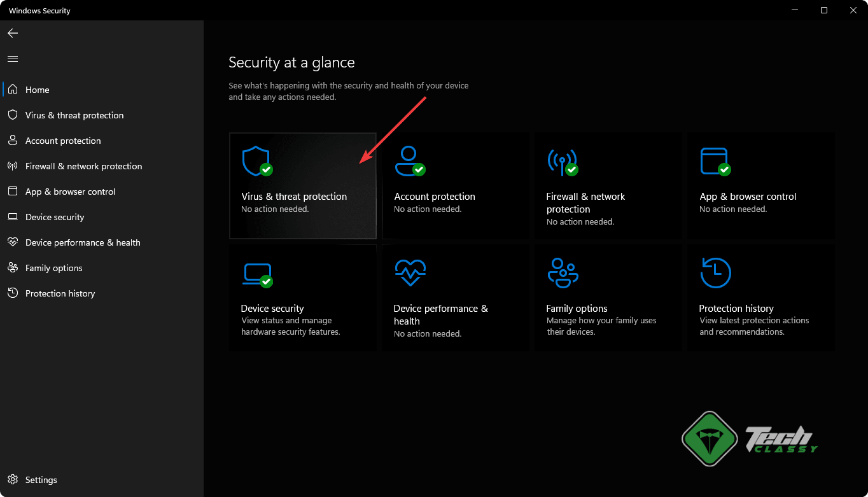Click the Virus & threat protection tile
Image resolution: width=868 pixels, height=497 pixels.
click(x=302, y=186)
